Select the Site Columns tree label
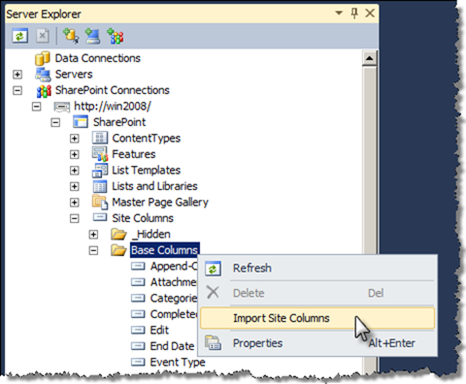The image size is (466, 384). coord(143,218)
